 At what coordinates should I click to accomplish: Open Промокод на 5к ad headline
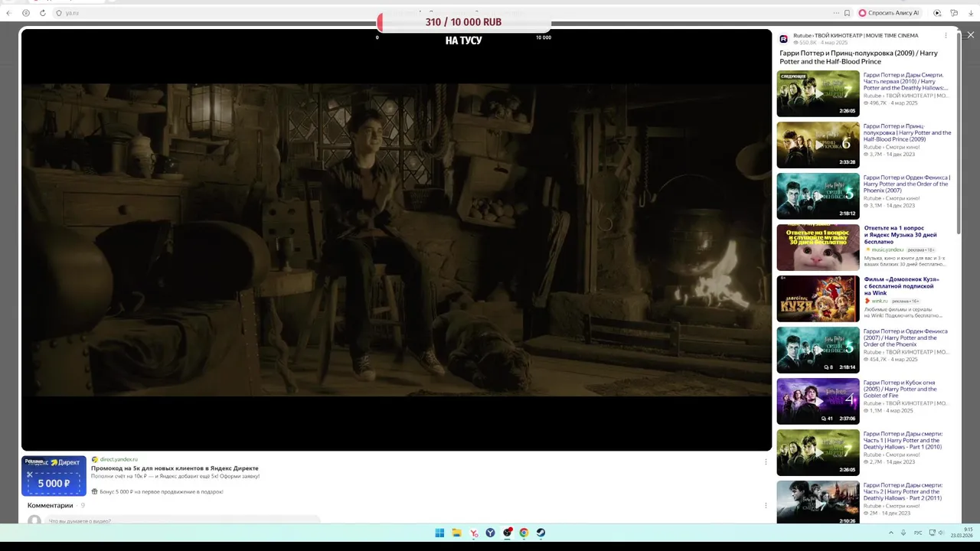click(x=175, y=468)
